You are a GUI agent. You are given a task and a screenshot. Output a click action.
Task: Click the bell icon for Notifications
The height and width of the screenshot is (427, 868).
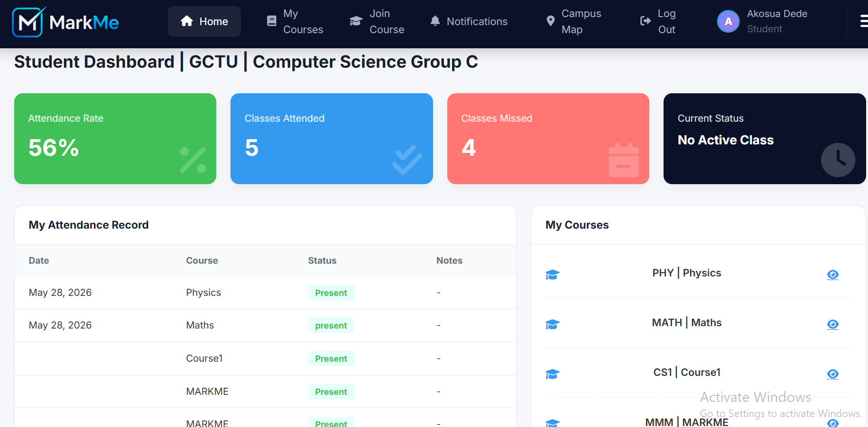tap(435, 21)
